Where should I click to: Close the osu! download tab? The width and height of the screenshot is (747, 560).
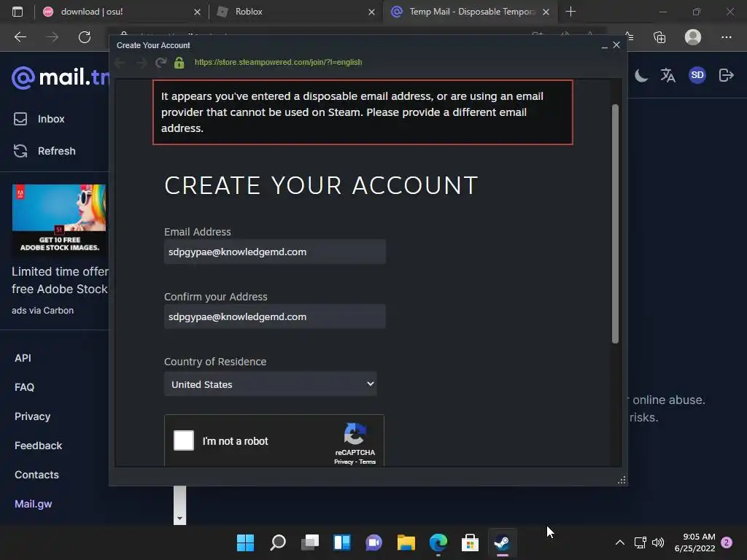point(197,12)
